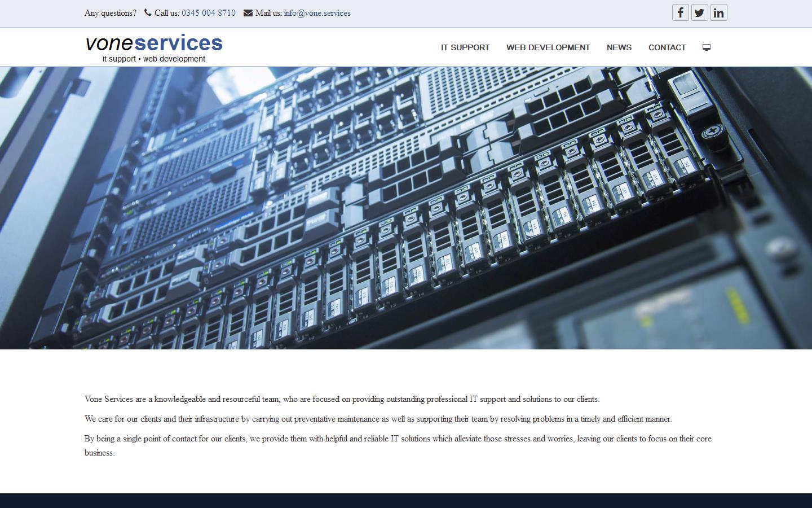The image size is (812, 508).
Task: Click the monitor icon in the navigation bar
Action: point(707,47)
